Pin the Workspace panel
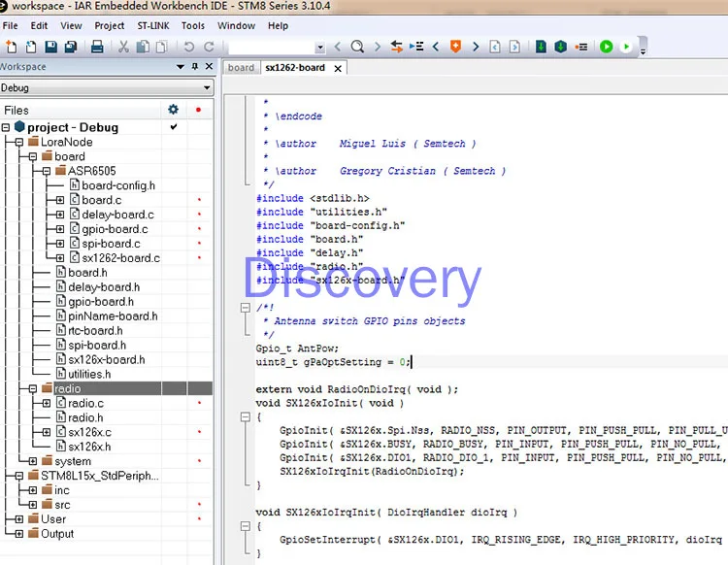This screenshot has height=565, width=728. pos(195,67)
